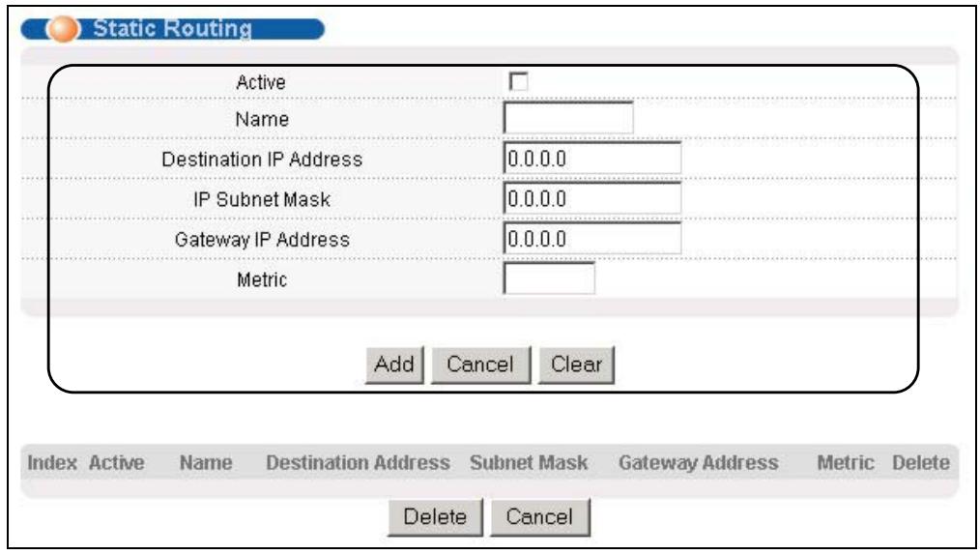Select the Subnet Mask column header

coord(529,463)
